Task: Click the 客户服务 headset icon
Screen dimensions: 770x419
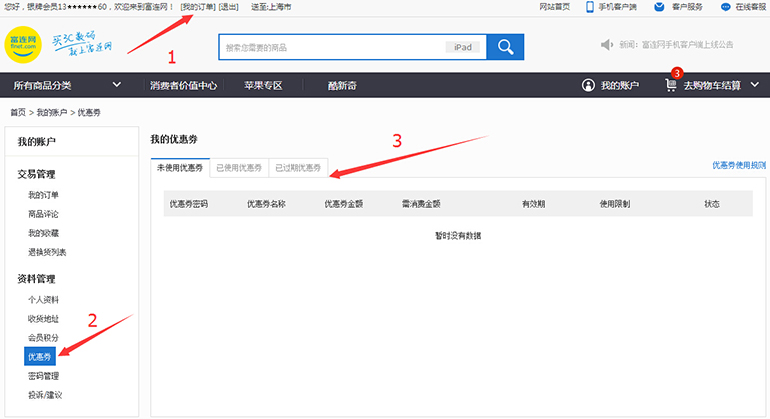Action: [x=659, y=7]
